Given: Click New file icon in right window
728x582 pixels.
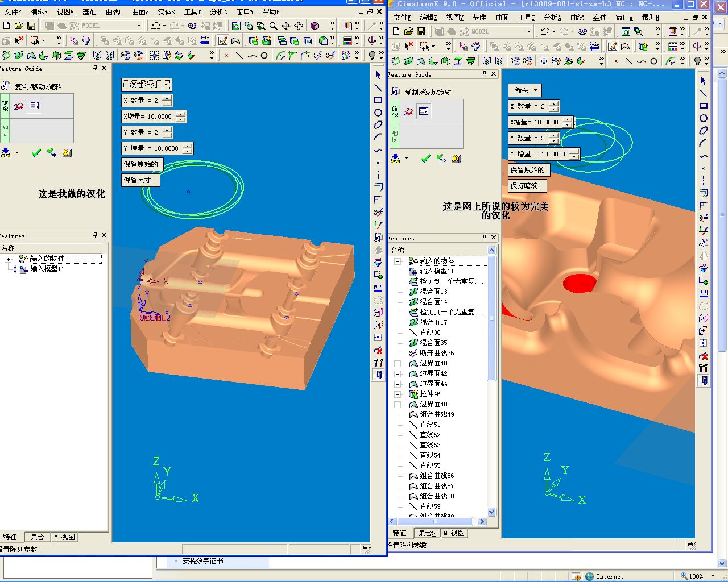Looking at the screenshot, I should pyautogui.click(x=396, y=31).
